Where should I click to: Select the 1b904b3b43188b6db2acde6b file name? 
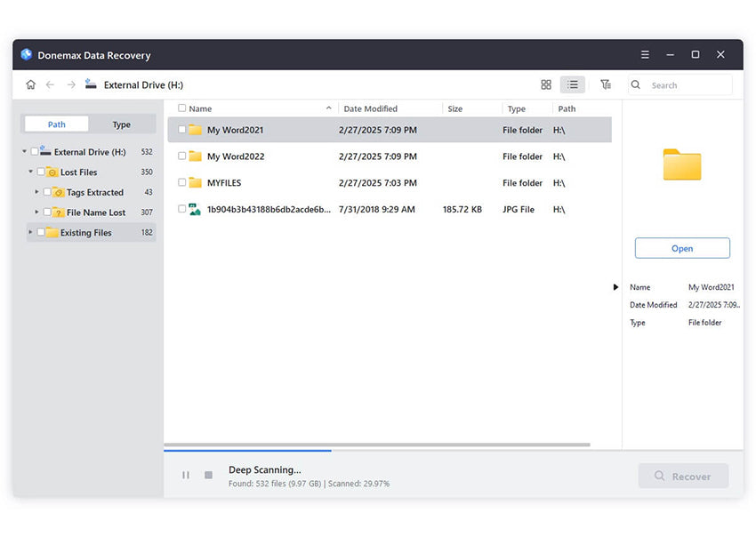pos(269,209)
